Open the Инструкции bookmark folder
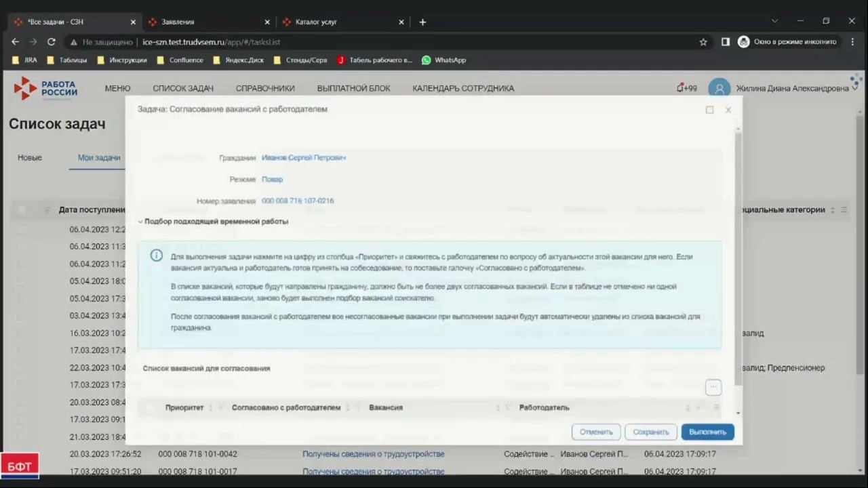 point(121,60)
